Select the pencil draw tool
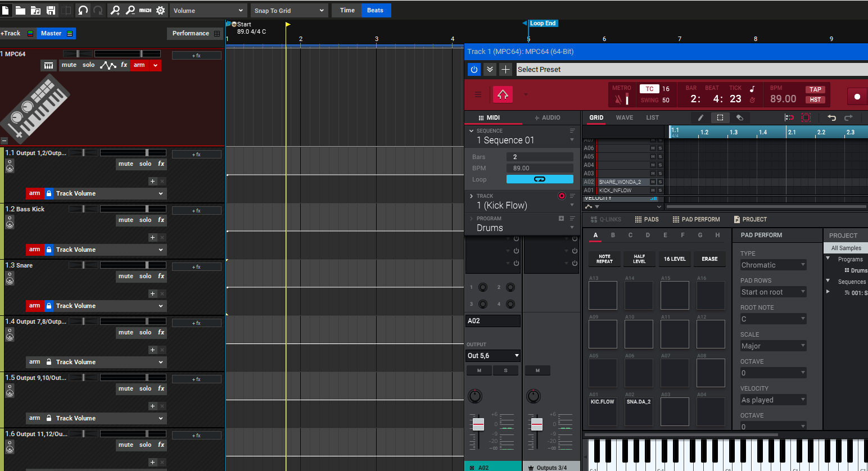868x471 pixels. 700,117
